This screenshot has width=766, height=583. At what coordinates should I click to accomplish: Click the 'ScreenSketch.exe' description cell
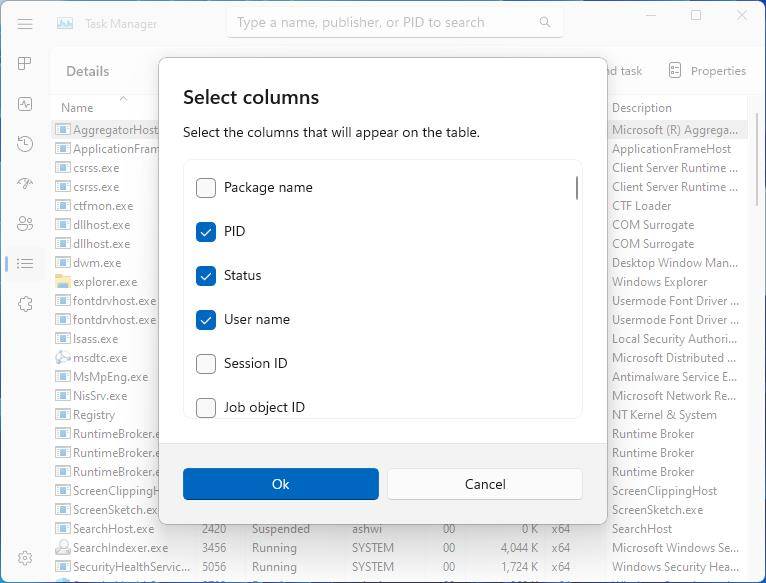coord(658,510)
